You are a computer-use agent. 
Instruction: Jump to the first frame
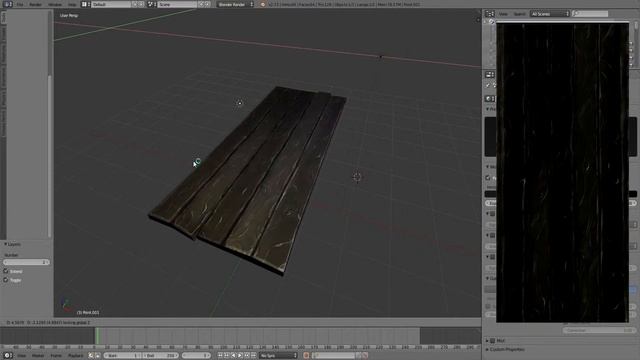point(220,356)
